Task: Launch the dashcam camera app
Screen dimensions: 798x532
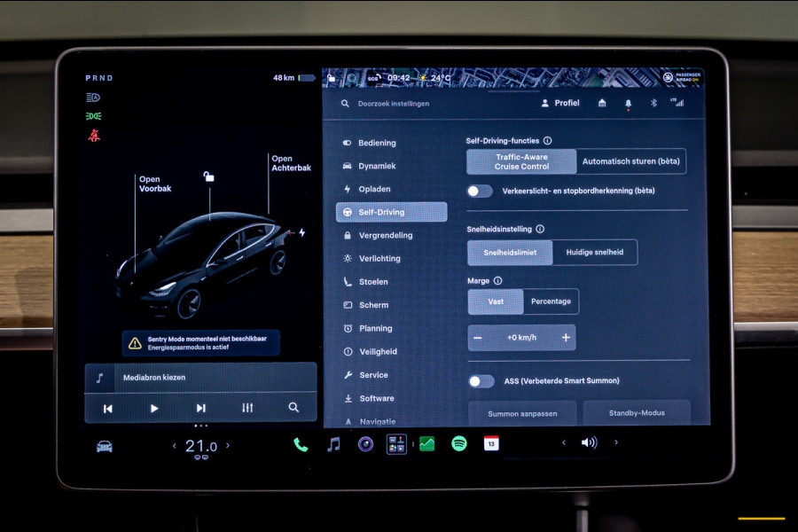Action: coord(365,444)
